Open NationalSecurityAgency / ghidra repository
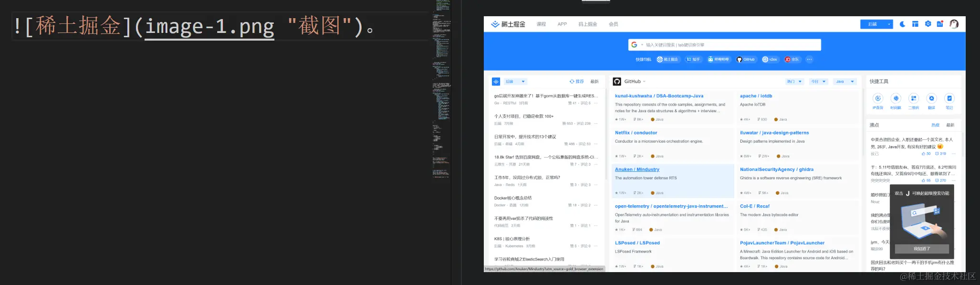The width and height of the screenshot is (980, 285). click(777, 169)
